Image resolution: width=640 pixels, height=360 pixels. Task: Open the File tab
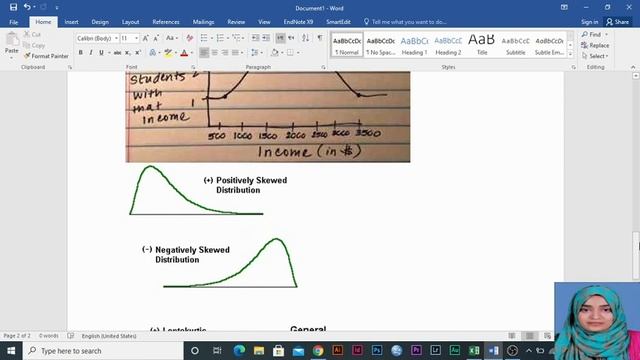click(13, 22)
